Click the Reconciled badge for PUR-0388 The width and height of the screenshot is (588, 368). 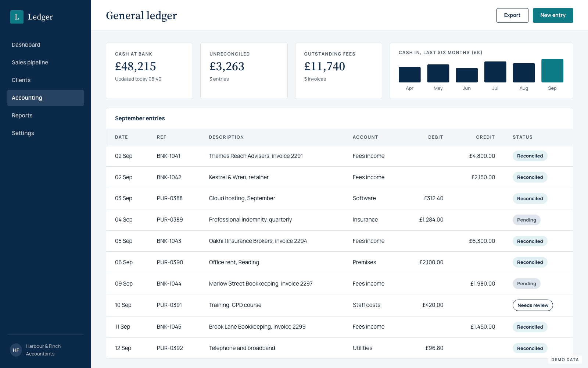coord(530,199)
